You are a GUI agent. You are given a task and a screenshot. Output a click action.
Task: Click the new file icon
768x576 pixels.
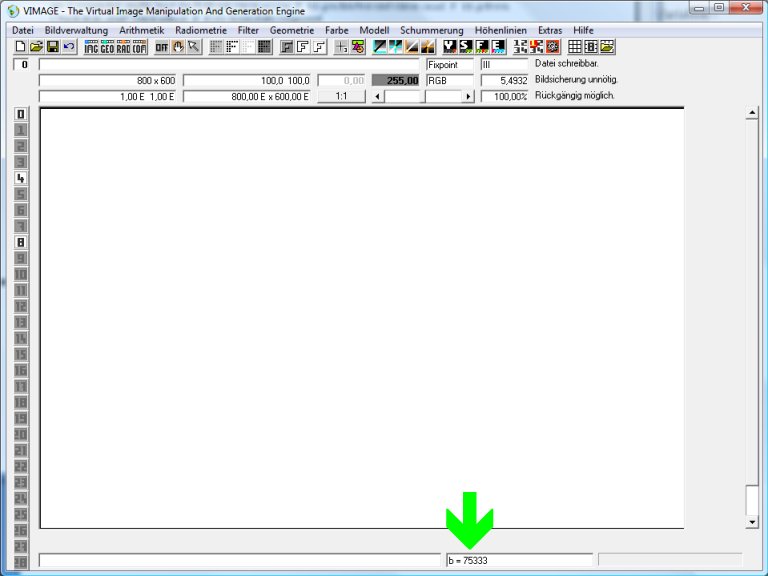pyautogui.click(x=20, y=47)
